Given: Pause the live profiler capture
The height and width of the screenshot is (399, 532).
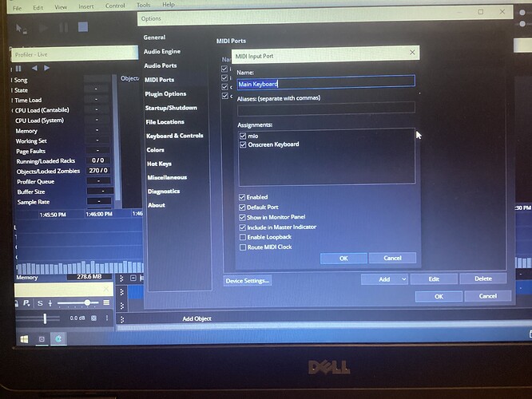Looking at the screenshot, I should [x=18, y=69].
